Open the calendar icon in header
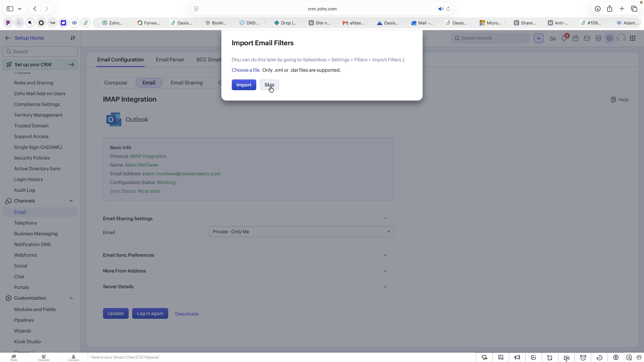 click(576, 38)
